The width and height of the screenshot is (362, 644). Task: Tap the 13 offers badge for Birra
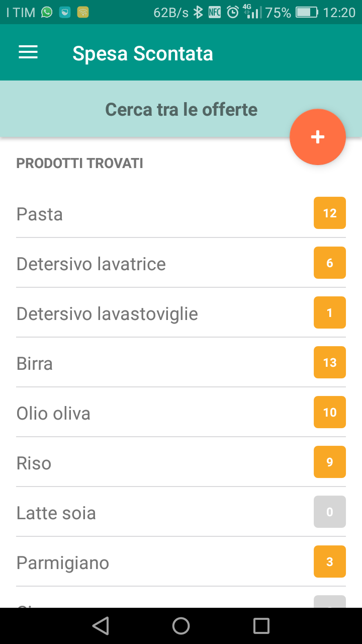point(330,362)
